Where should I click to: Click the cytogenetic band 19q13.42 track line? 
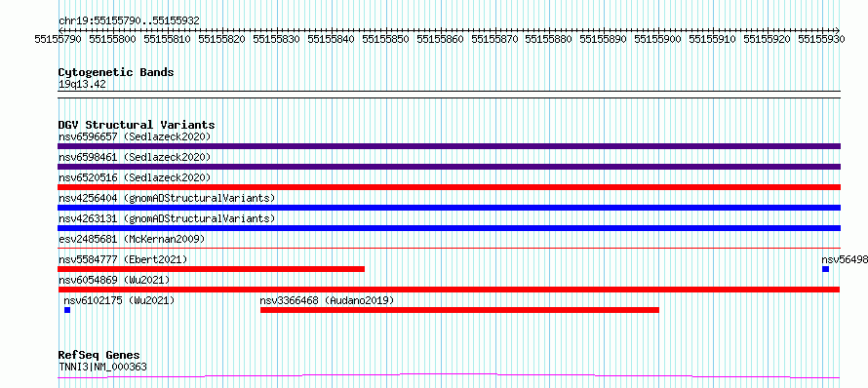coord(449,95)
